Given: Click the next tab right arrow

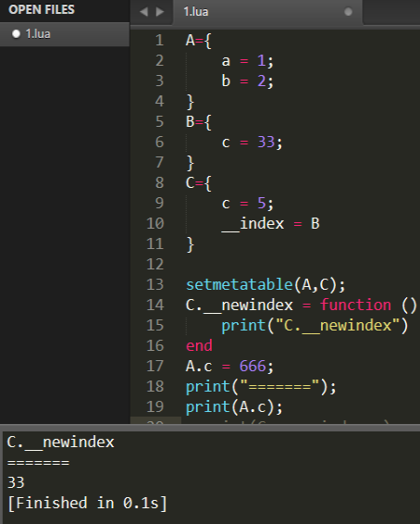Looking at the screenshot, I should [x=160, y=12].
